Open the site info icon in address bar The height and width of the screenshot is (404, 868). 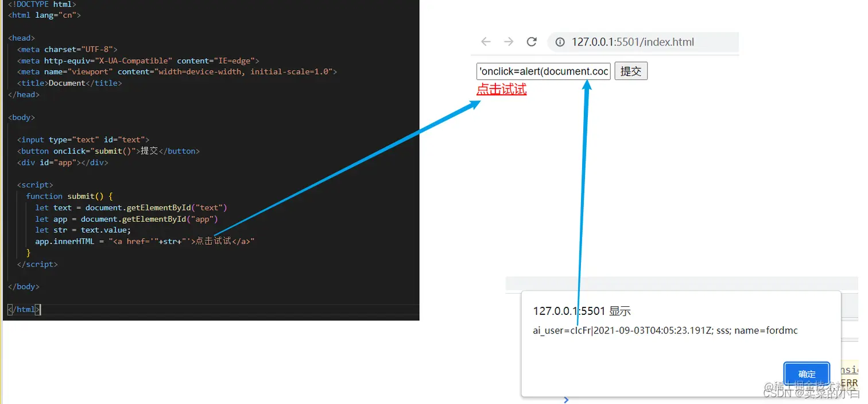click(x=559, y=42)
